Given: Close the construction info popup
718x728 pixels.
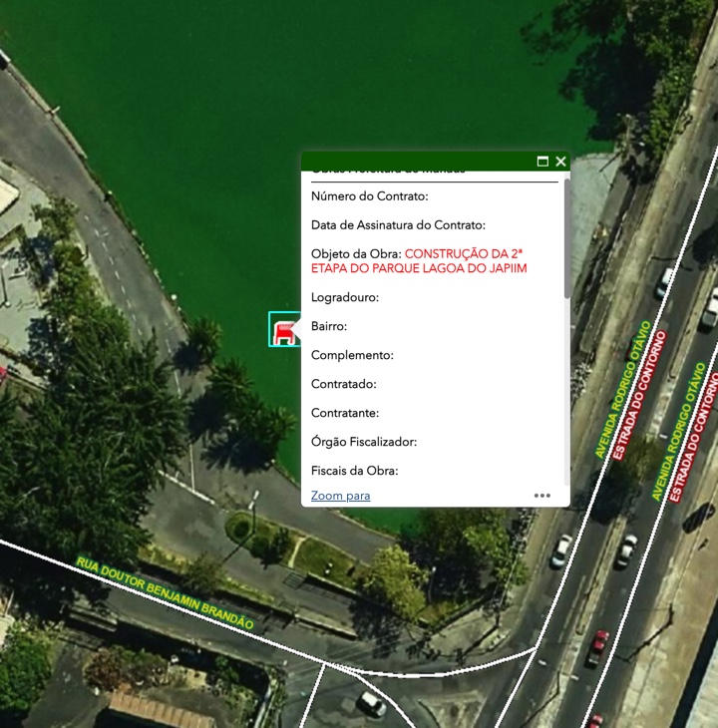Looking at the screenshot, I should (x=560, y=162).
